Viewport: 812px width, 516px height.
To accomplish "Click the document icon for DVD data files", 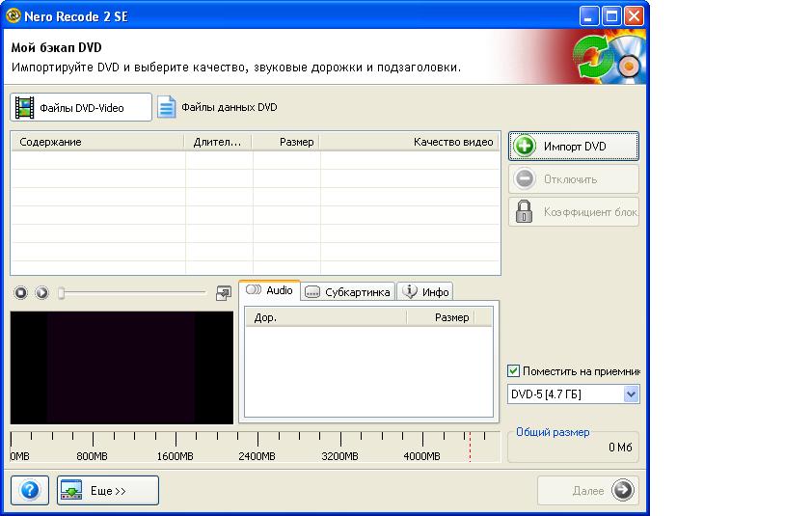I will pyautogui.click(x=166, y=107).
